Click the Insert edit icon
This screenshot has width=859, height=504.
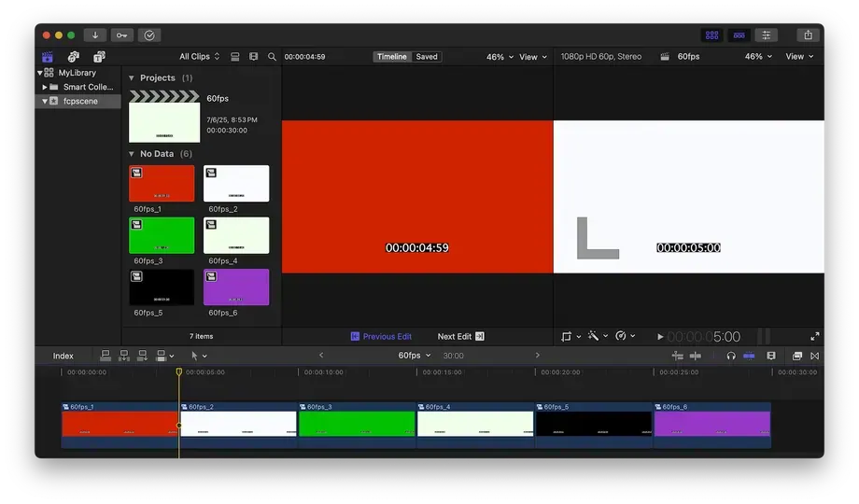point(124,356)
